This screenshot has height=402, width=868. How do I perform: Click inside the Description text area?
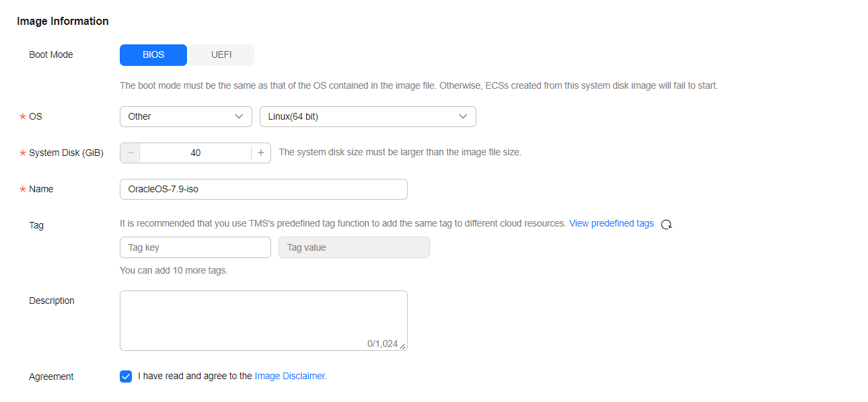263,316
